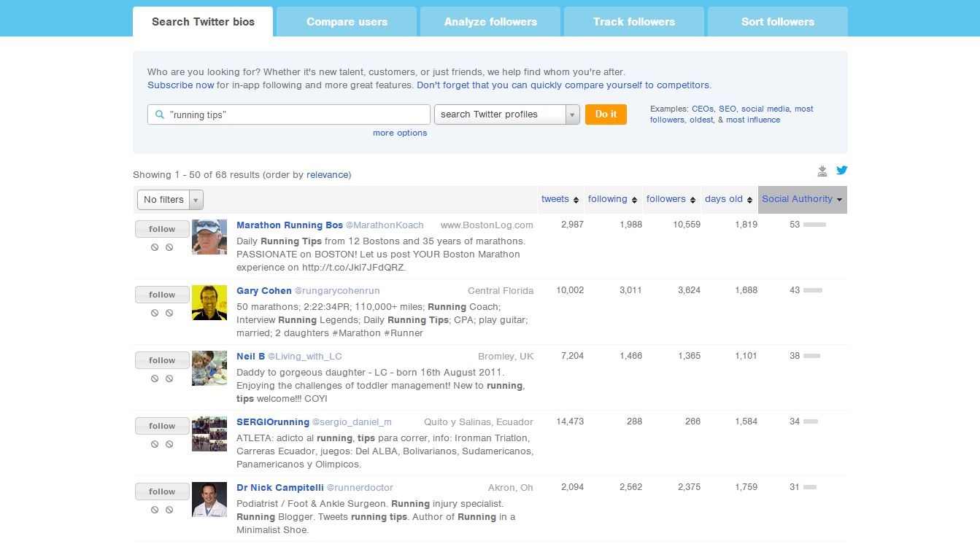Viewport: 980px width, 544px height.
Task: Open @runnerdoctor handle link
Action: click(x=360, y=488)
